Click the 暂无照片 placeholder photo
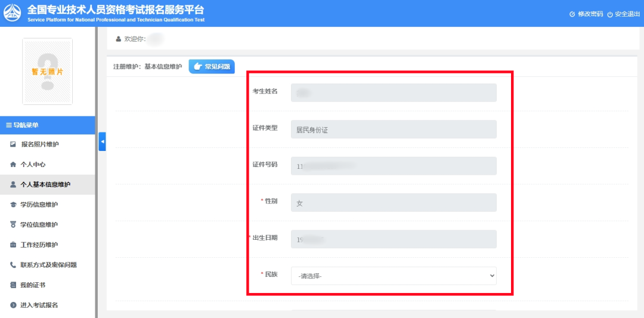The image size is (644, 318). (47, 71)
